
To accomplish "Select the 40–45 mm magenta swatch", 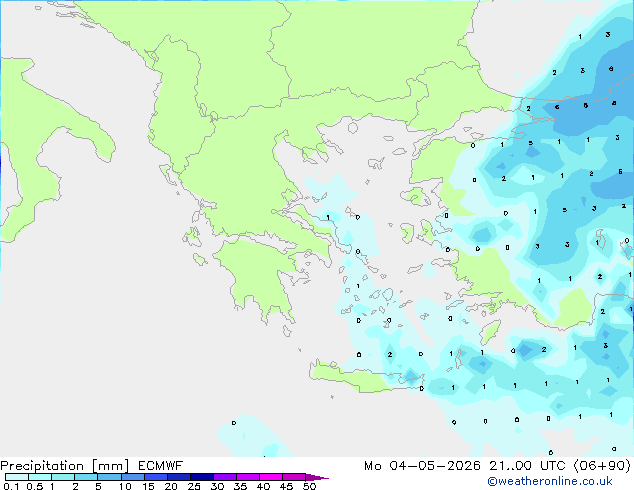I will click(x=271, y=477).
